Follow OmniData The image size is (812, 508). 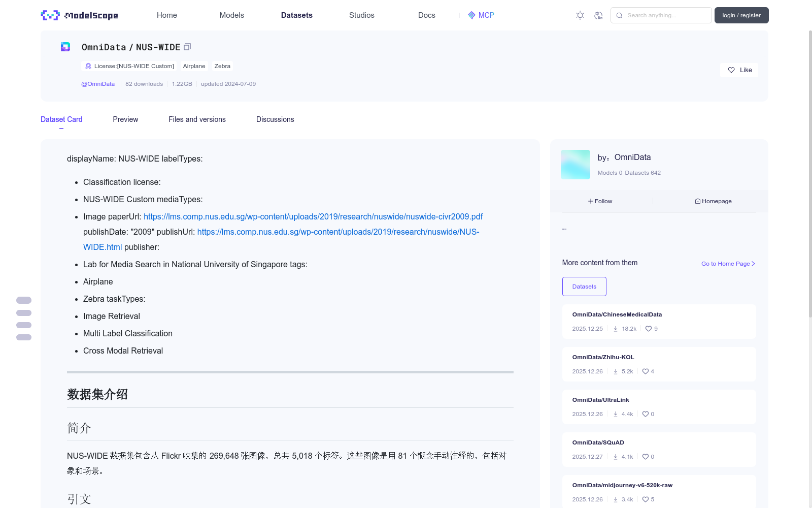tap(600, 201)
